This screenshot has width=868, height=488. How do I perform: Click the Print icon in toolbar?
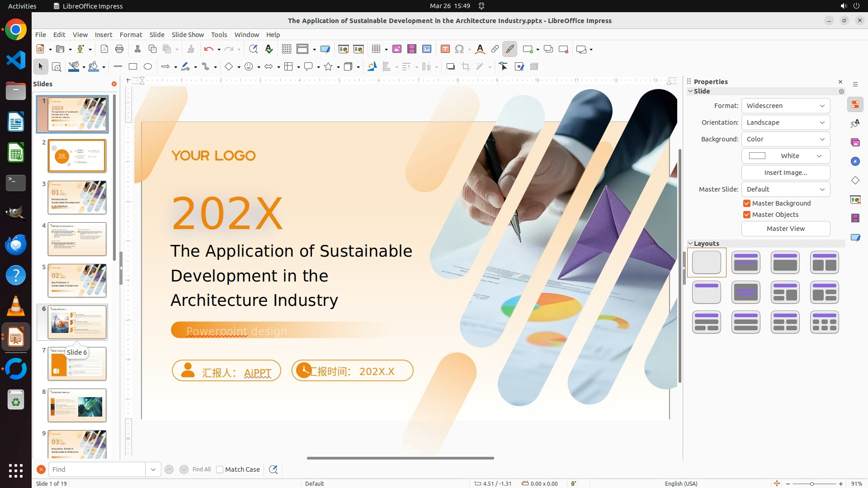click(119, 49)
